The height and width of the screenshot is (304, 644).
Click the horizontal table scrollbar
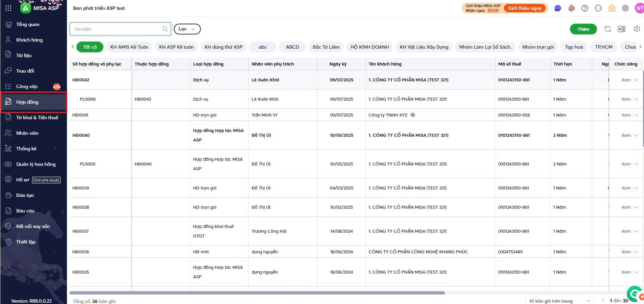pyautogui.click(x=257, y=293)
